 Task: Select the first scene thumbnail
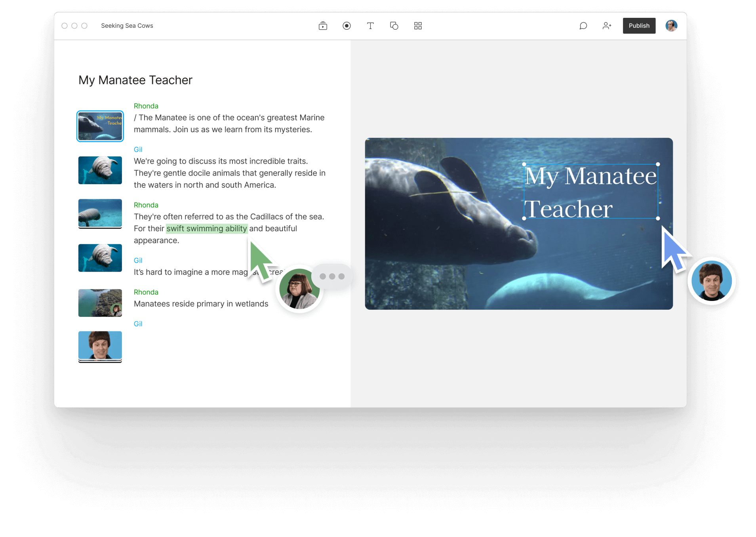coord(100,126)
